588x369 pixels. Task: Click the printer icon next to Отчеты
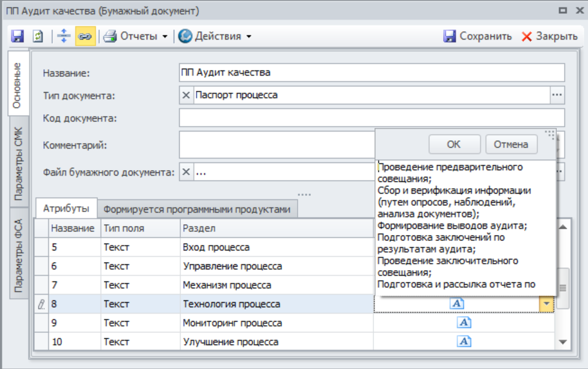pos(109,36)
